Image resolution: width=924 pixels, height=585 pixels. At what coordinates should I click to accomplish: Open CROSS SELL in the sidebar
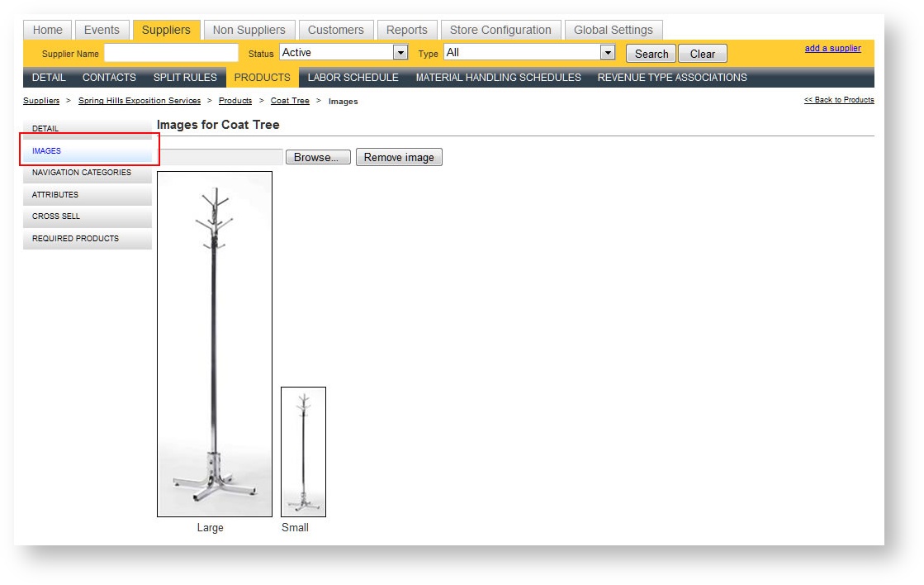[x=56, y=216]
